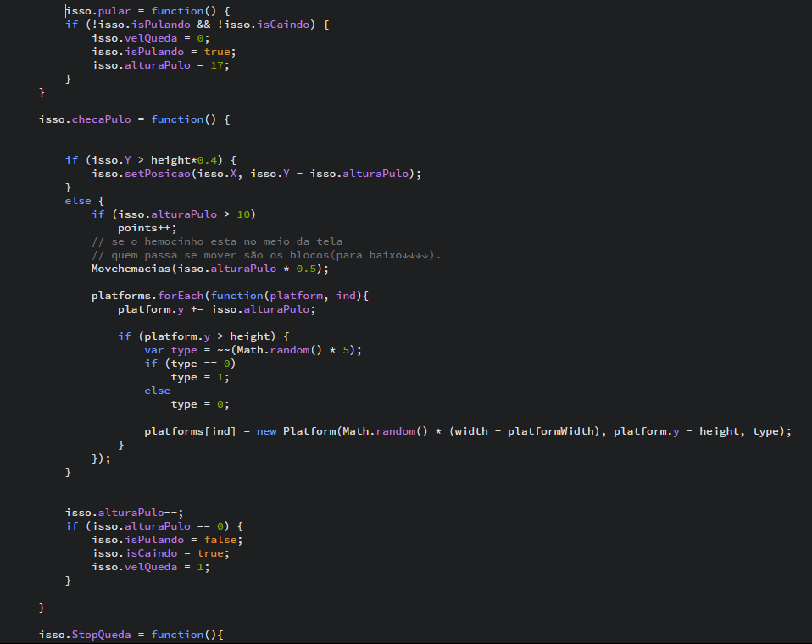The height and width of the screenshot is (644, 812).
Task: Click the 'if (type == 0)' line
Action: (x=190, y=364)
